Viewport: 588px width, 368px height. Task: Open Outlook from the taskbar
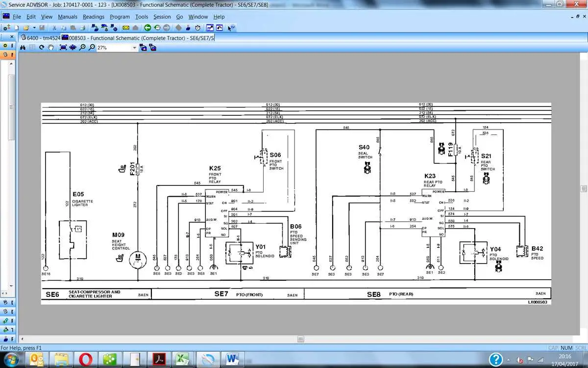[x=37, y=360]
